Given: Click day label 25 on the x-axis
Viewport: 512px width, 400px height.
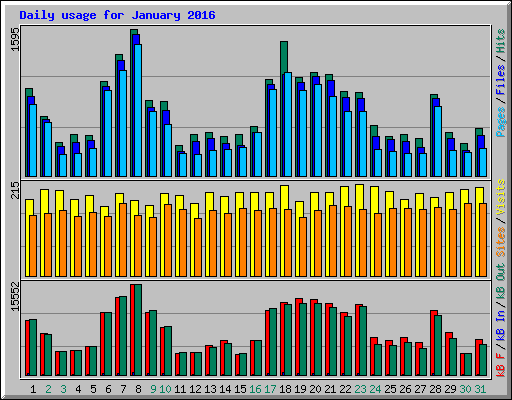Looking at the screenshot, I should pyautogui.click(x=390, y=389).
